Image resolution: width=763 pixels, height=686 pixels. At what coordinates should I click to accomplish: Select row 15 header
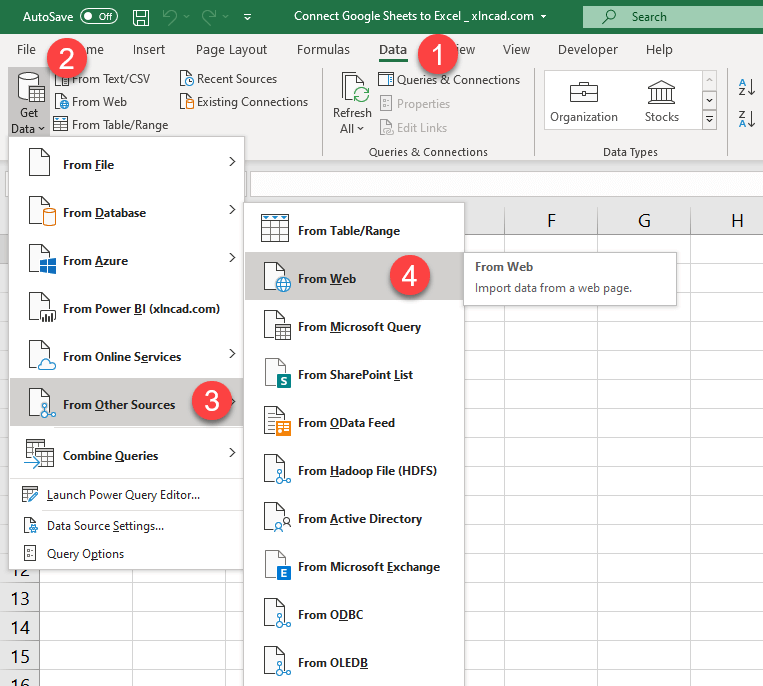click(x=20, y=656)
